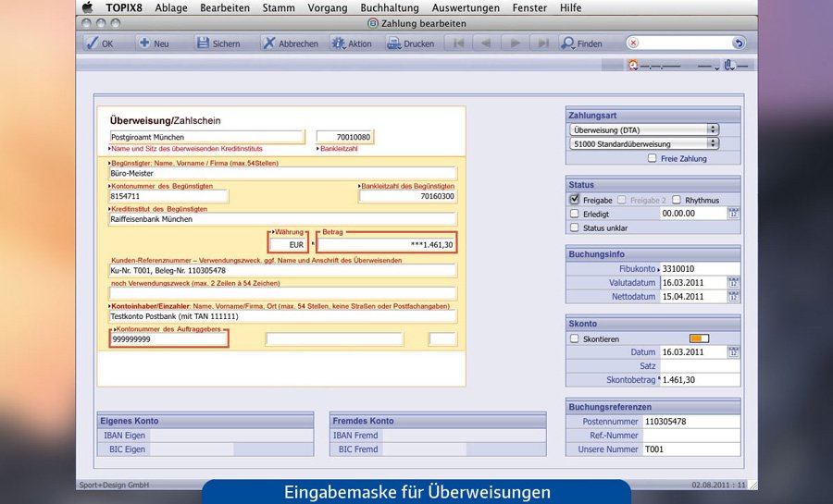
Task: Toggle the Freie Zahlung checkbox
Action: coord(652,158)
